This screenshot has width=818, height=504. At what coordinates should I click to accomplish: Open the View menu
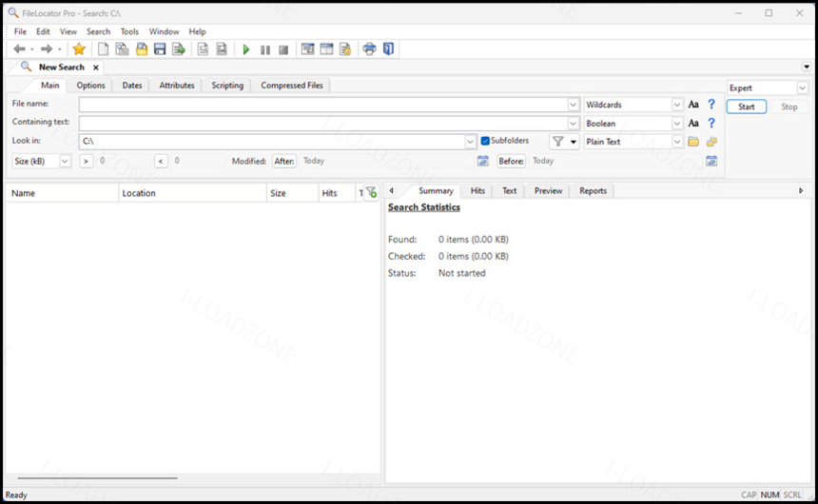68,31
